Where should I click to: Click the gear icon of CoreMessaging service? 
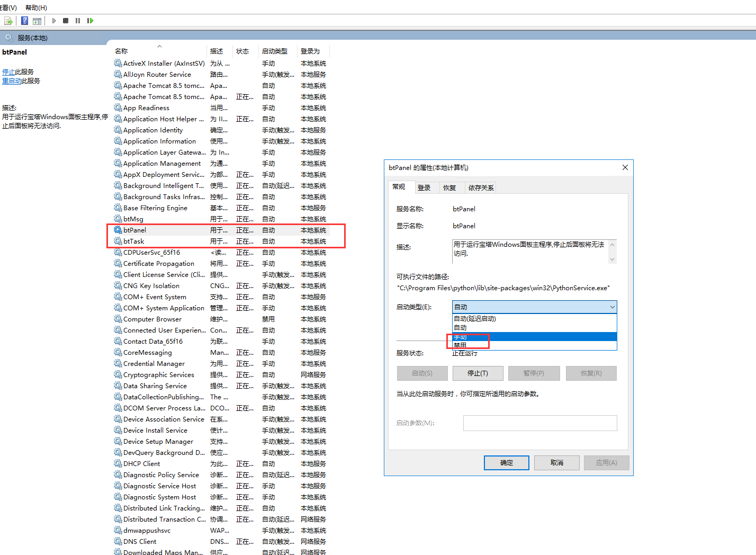118,352
